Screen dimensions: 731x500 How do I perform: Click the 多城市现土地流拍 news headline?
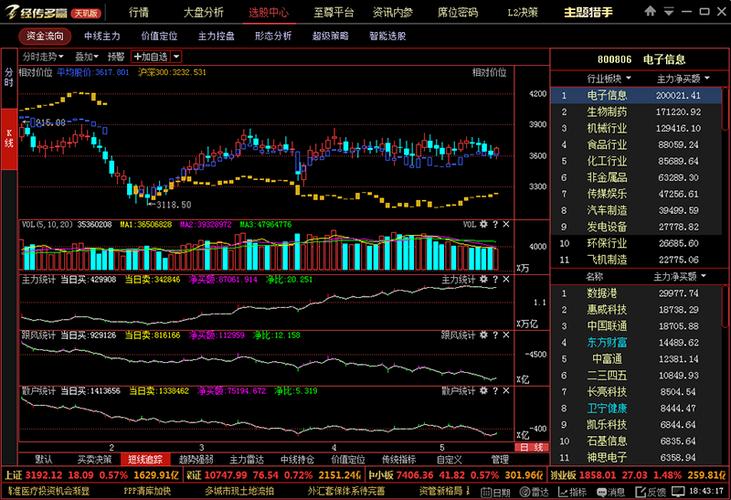pyautogui.click(x=239, y=491)
